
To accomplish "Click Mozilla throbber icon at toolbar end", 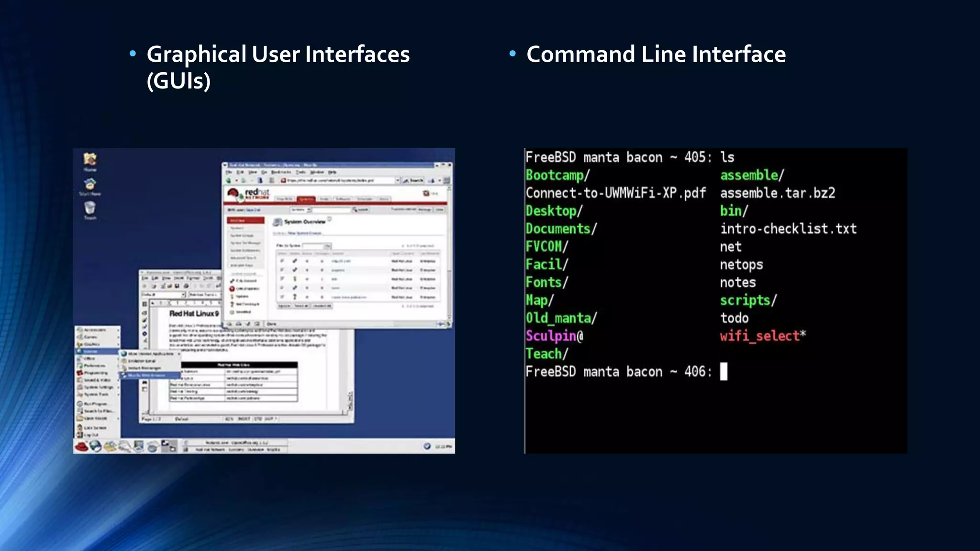I will (x=446, y=180).
